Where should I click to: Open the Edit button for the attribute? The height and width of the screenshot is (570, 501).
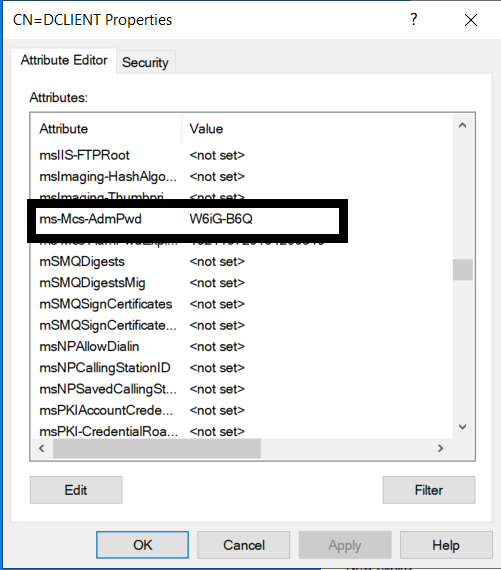click(76, 490)
